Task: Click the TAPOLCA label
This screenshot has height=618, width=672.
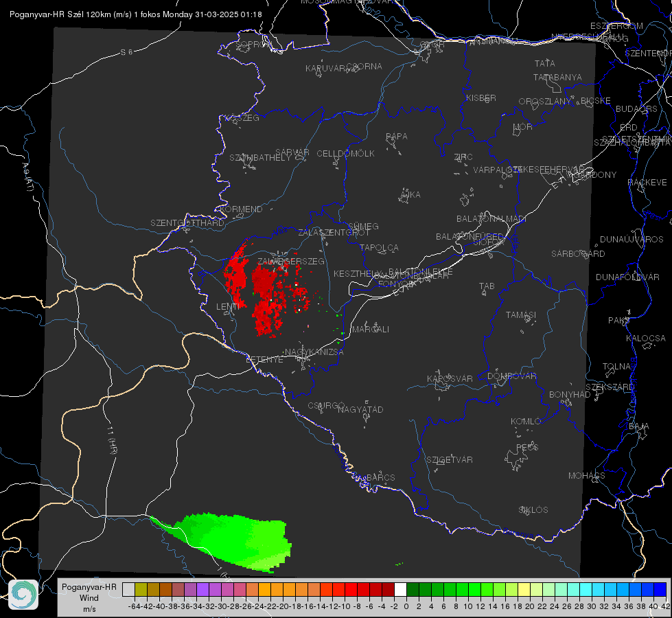Action: click(x=379, y=247)
